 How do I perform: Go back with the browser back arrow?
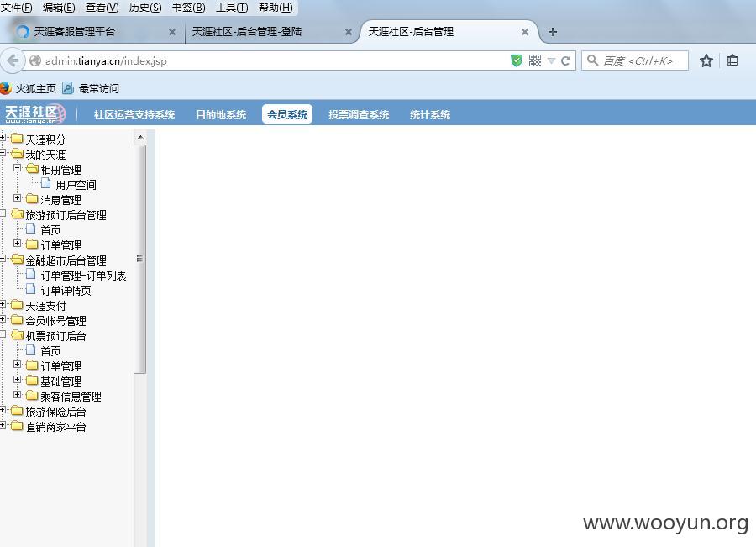click(13, 60)
